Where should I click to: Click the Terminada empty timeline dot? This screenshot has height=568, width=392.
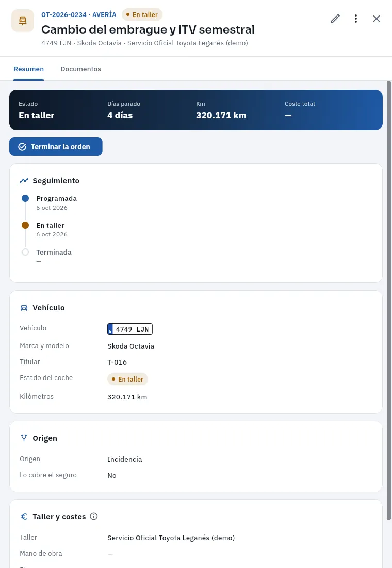point(25,252)
